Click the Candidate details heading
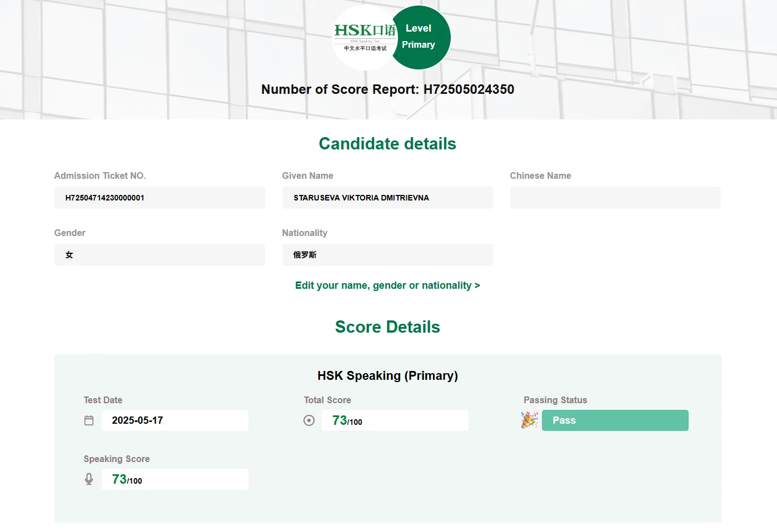Screen dimensions: 777x532 point(387,144)
